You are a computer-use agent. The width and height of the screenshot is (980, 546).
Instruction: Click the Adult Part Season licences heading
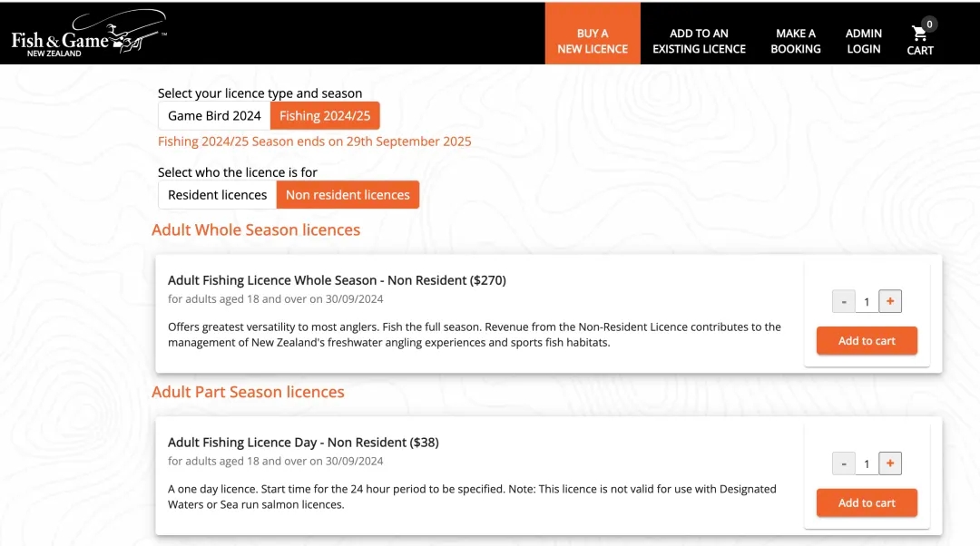(x=248, y=392)
